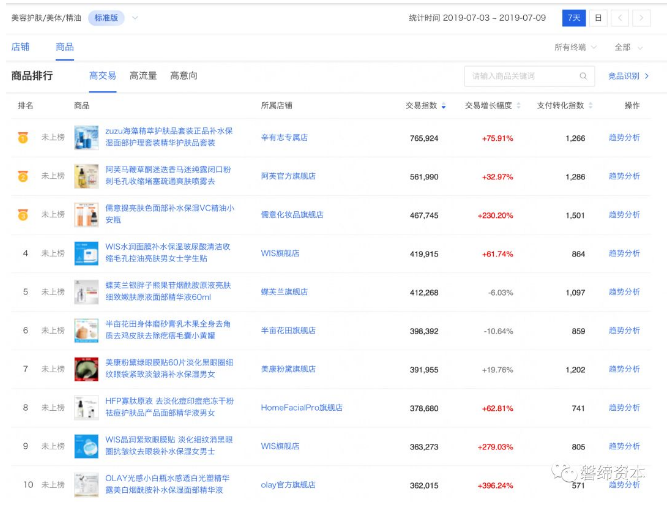Open the 全部 filter dropdown
This screenshot has height=507, width=667.
click(x=628, y=47)
